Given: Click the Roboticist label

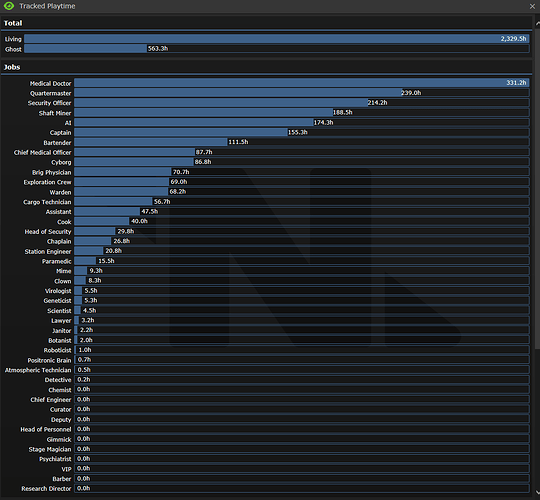Looking at the screenshot, I should (57, 350).
